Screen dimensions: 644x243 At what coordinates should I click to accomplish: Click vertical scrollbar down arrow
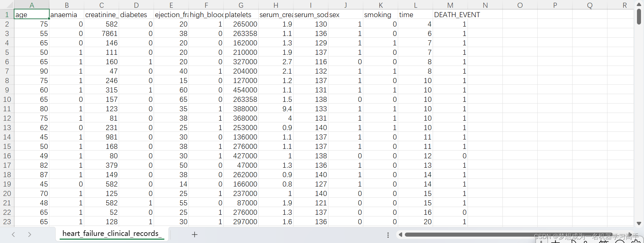pos(639,224)
